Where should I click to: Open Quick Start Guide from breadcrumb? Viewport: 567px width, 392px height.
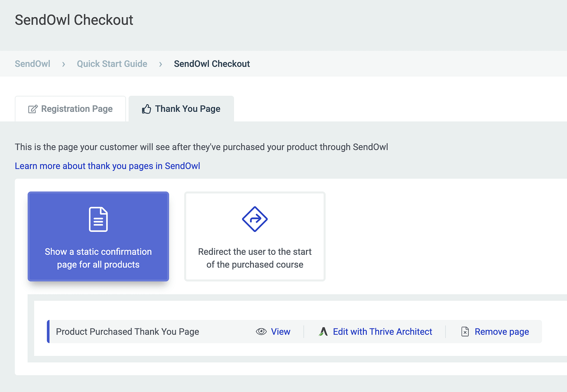pyautogui.click(x=112, y=64)
